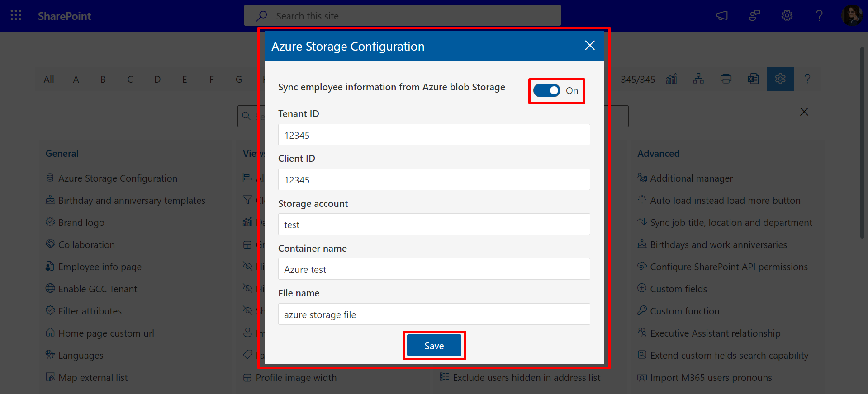Click the Enable GCC Tenant globe icon
The image size is (868, 394).
point(50,288)
